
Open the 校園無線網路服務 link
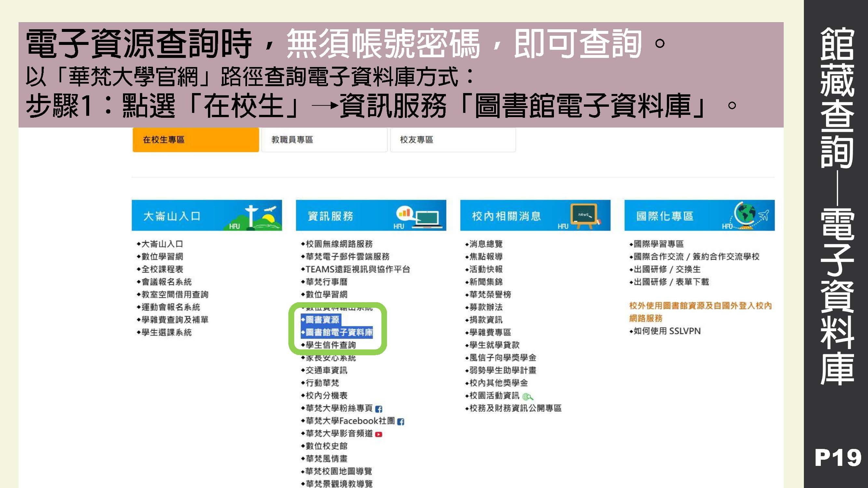click(339, 244)
